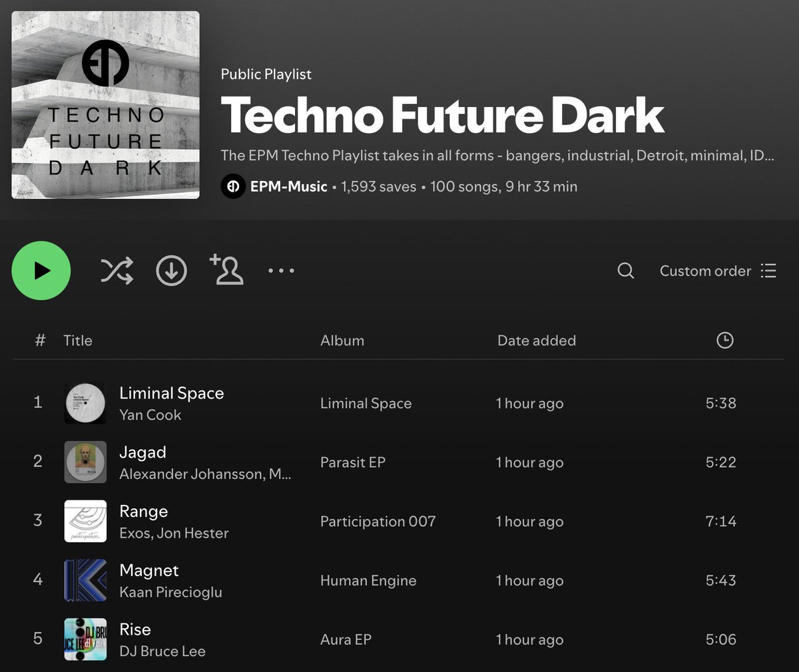Click the 5:22 duration of Jagad

coord(721,462)
